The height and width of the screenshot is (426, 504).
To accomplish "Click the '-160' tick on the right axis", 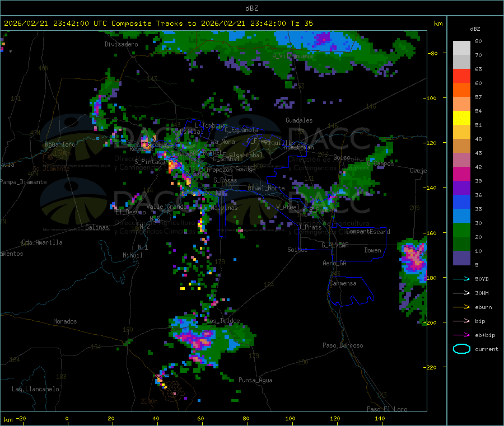I will pos(430,233).
